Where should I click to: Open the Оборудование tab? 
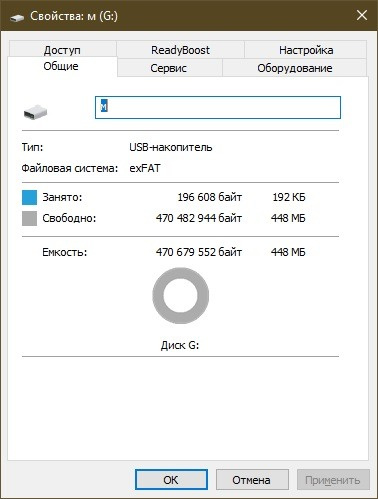(x=295, y=68)
